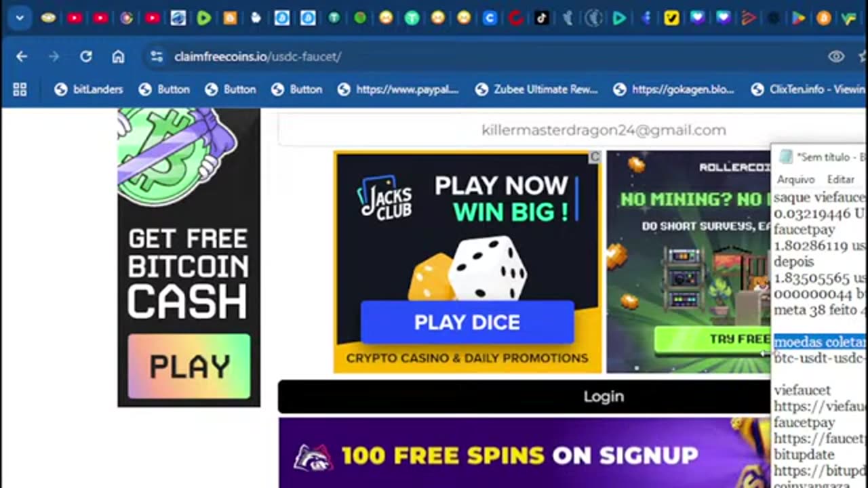Reload the page with the refresh icon
Image resolution: width=868 pixels, height=488 pixels.
coord(85,57)
